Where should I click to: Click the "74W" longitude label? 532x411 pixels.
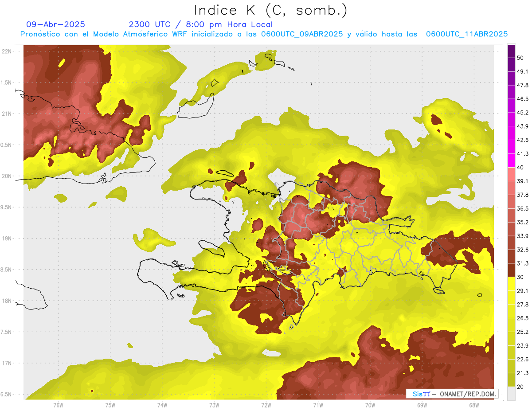pyautogui.click(x=162, y=405)
